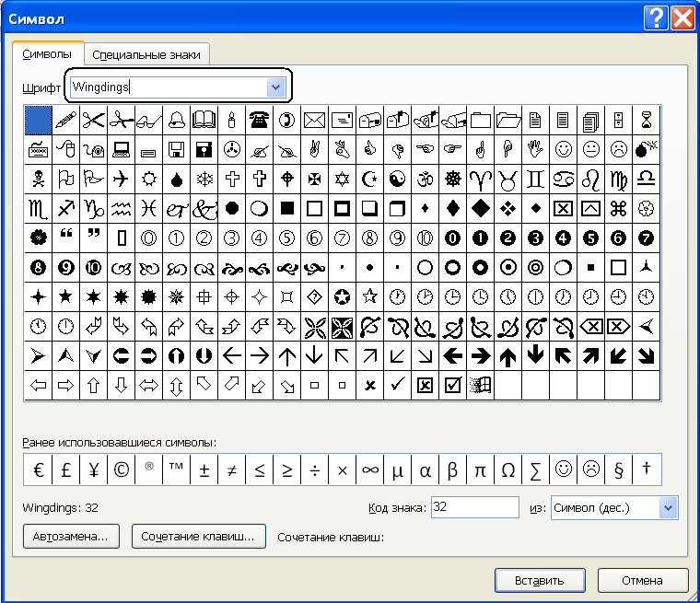The image size is (700, 603).
Task: Open the Специальные знаки tab
Action: pyautogui.click(x=146, y=55)
